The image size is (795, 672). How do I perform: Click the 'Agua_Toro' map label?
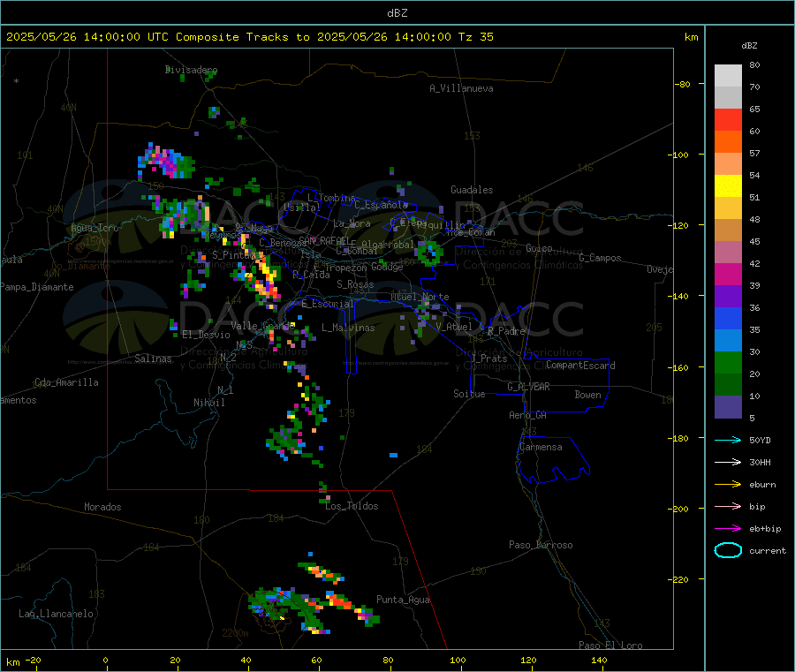(x=95, y=228)
